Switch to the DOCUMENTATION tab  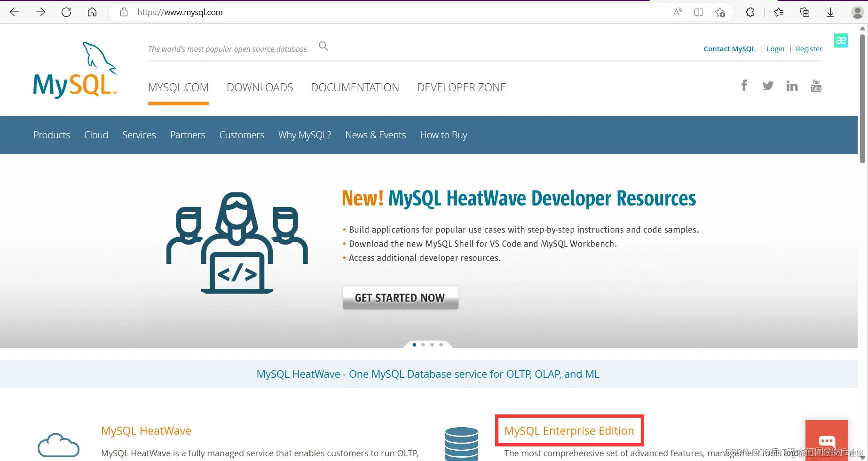click(x=355, y=87)
